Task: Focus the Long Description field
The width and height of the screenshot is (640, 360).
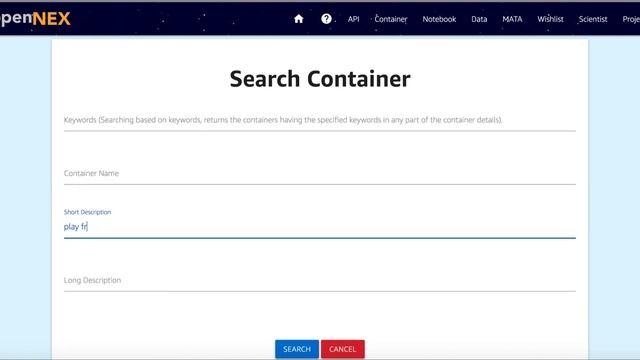Action: pyautogui.click(x=320, y=280)
